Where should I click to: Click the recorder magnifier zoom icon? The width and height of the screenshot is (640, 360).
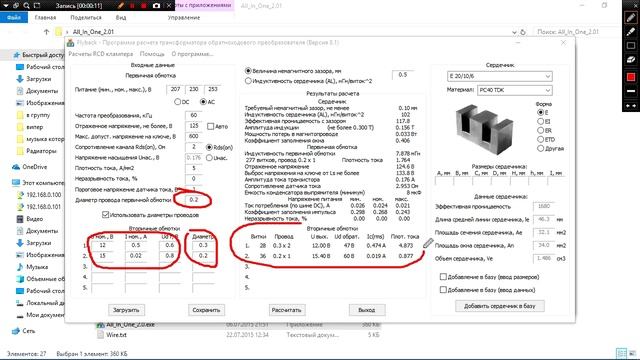(27, 6)
